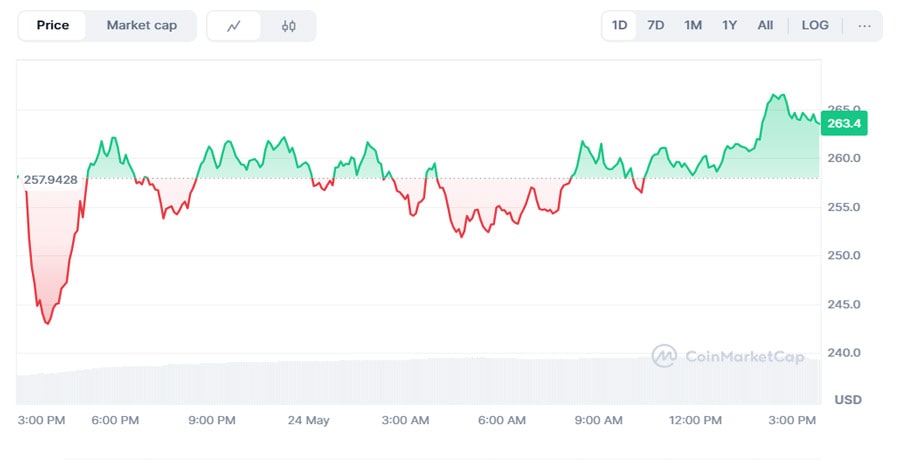Click the 245.0 price axis label
This screenshot has width=900, height=460.
click(x=844, y=304)
